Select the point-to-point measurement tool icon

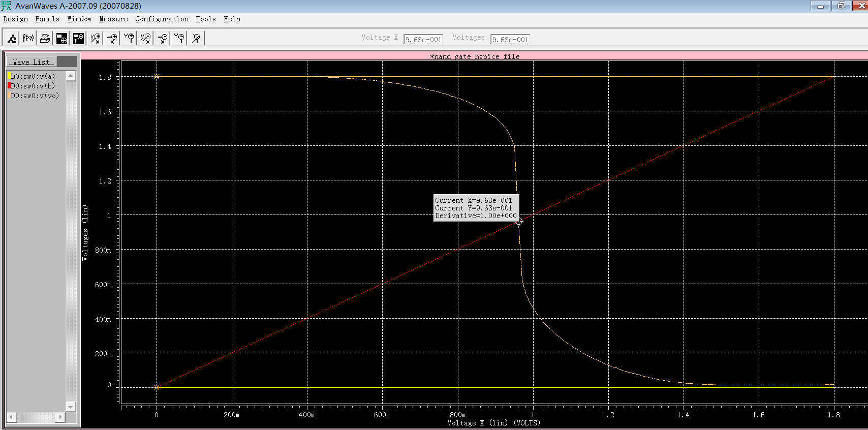tap(78, 38)
